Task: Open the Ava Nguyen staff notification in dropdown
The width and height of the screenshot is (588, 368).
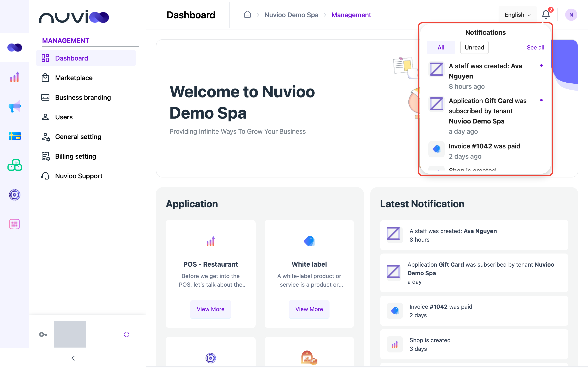Action: point(486,76)
